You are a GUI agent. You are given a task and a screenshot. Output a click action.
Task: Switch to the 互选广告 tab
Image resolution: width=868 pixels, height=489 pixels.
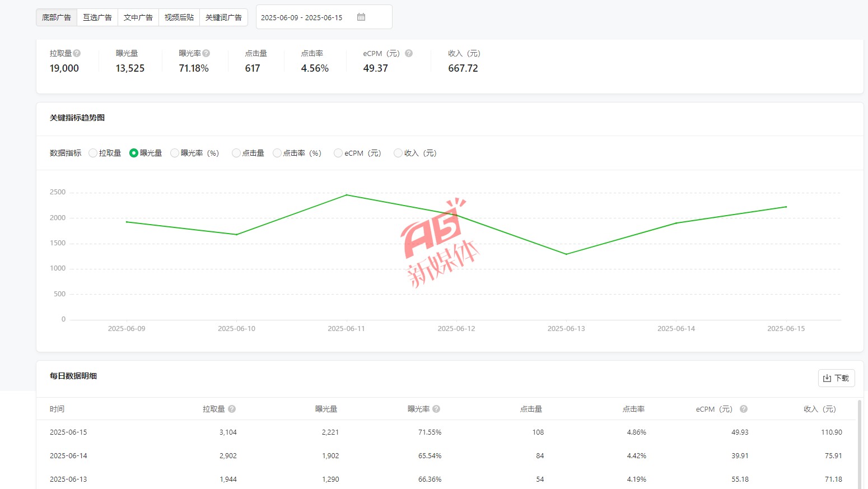97,17
